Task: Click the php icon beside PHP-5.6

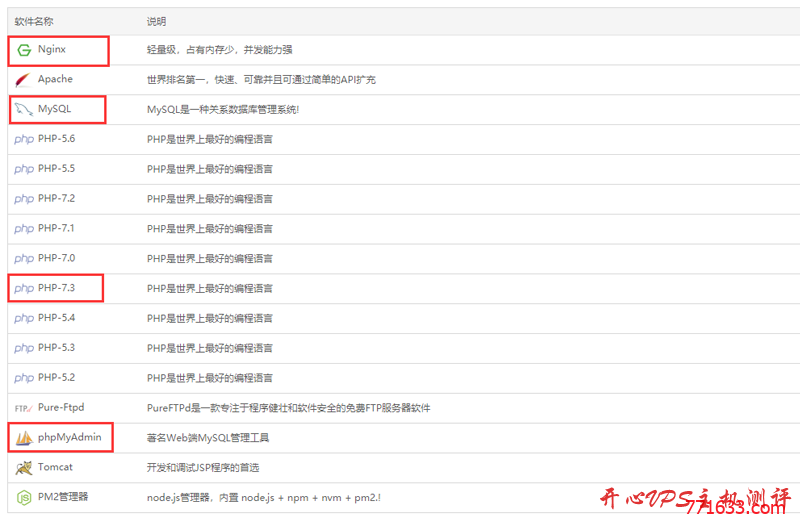Action: [x=24, y=139]
